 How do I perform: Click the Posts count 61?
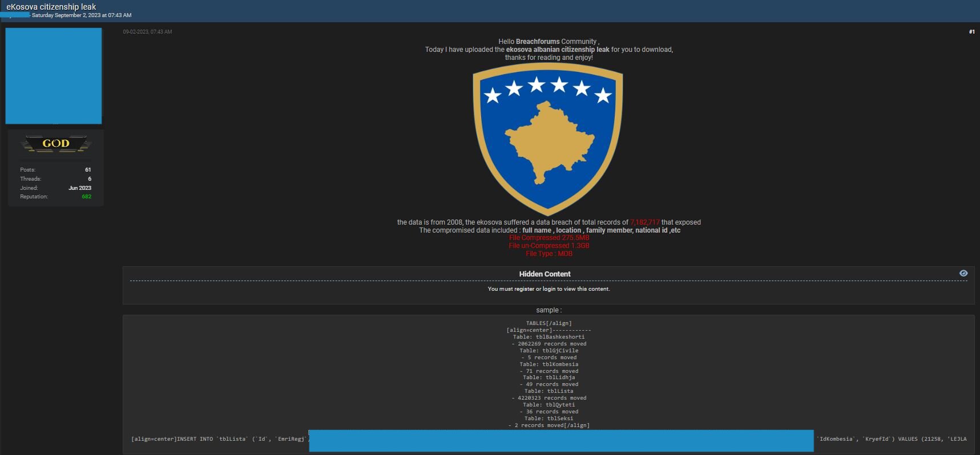pyautogui.click(x=88, y=170)
